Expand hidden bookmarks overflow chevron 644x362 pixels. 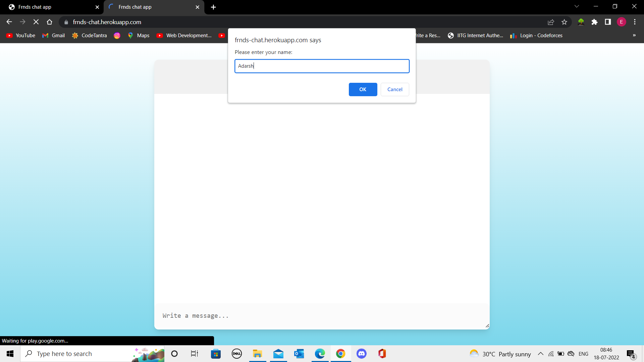[x=634, y=36]
